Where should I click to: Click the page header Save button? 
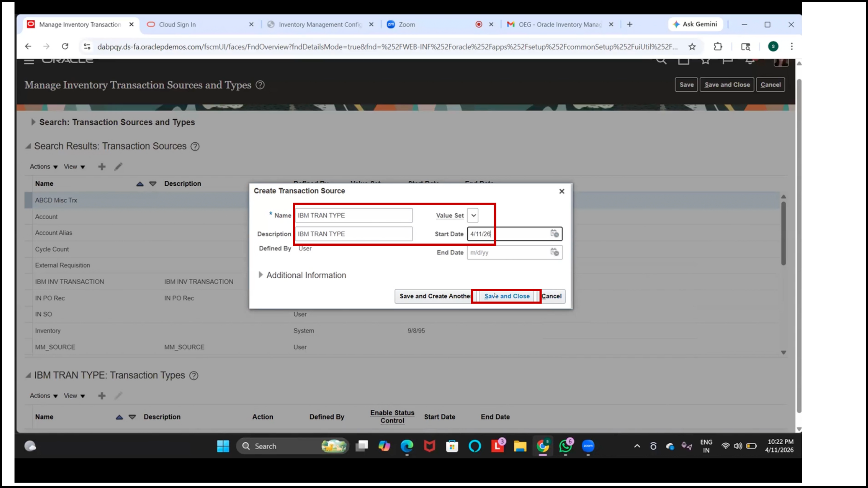(686, 84)
